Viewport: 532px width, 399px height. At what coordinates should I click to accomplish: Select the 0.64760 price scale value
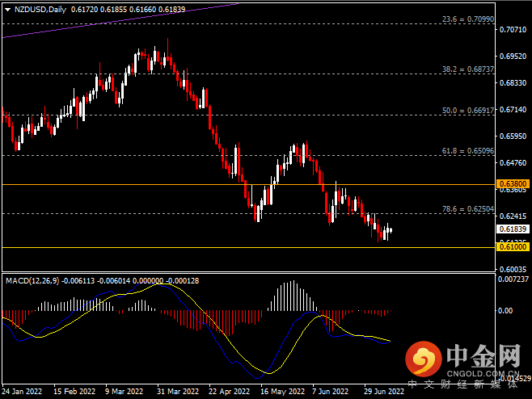tap(513, 163)
